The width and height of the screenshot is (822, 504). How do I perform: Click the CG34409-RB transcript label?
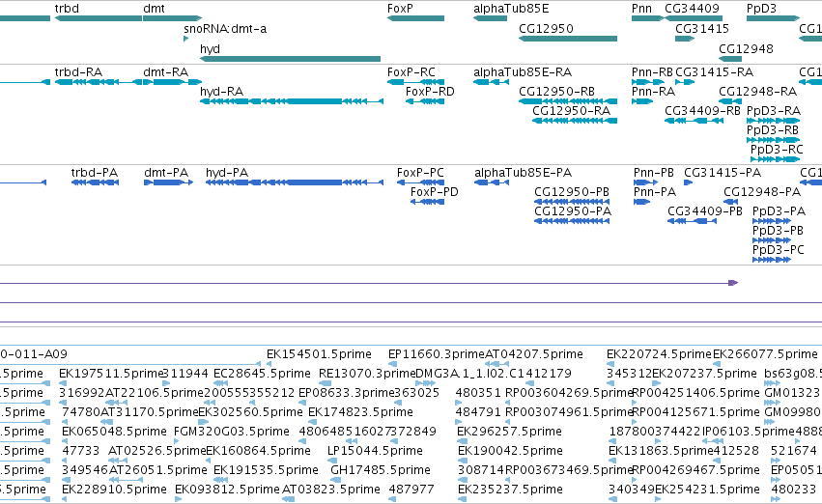tap(702, 111)
